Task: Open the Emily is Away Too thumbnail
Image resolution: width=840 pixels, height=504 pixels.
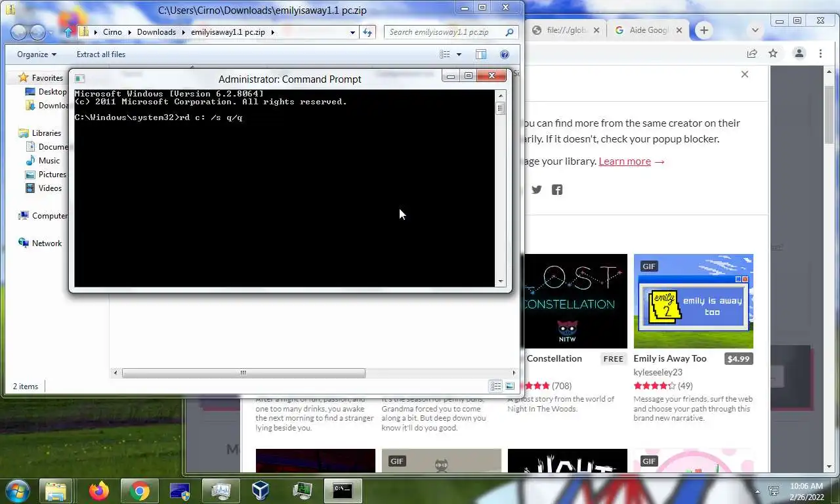Action: pos(694,301)
